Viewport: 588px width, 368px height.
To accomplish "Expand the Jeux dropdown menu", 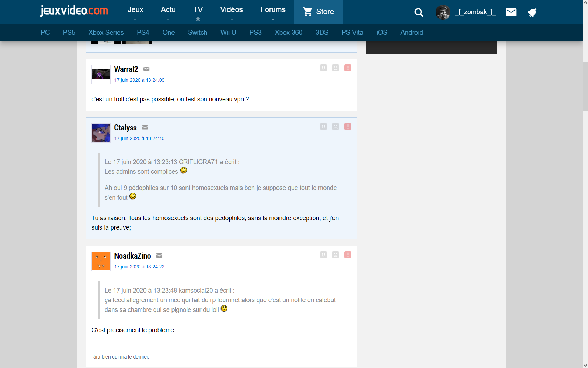I will (x=135, y=12).
